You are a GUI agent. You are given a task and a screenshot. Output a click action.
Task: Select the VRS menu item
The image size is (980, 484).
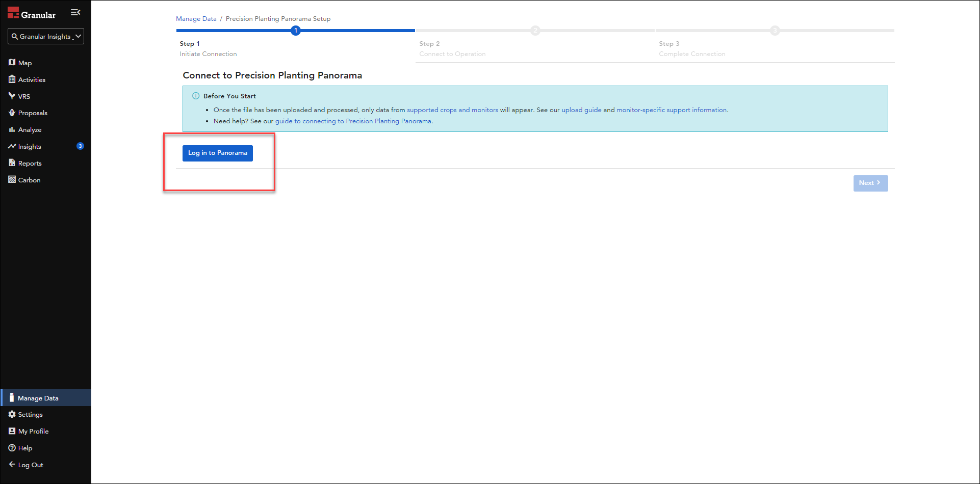click(46, 96)
